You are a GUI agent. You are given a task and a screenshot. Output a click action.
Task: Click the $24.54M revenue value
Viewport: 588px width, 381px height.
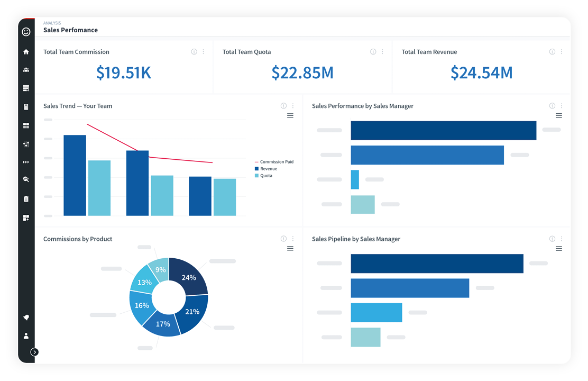tap(482, 73)
